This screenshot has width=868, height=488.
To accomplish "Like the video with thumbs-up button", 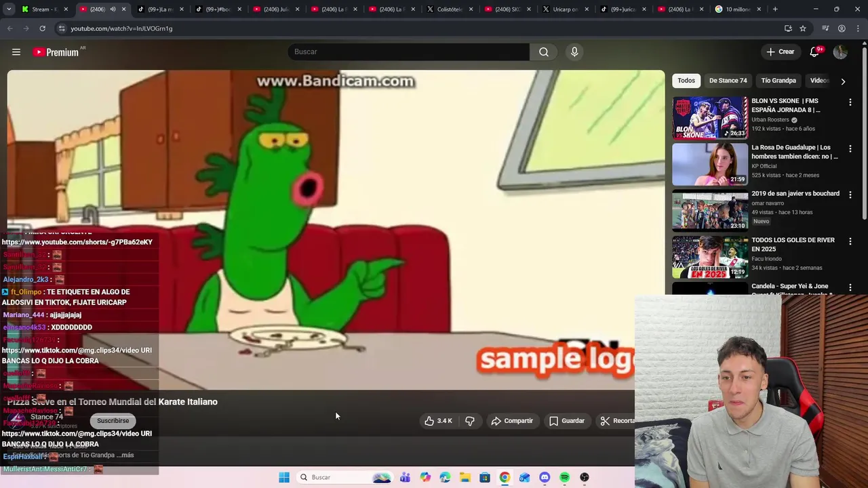I will (x=438, y=421).
